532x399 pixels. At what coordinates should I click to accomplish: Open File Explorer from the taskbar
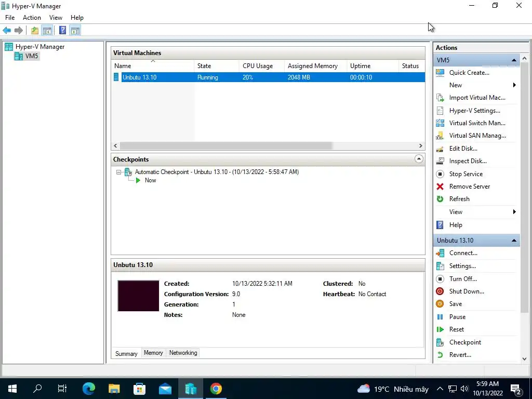pos(114,389)
